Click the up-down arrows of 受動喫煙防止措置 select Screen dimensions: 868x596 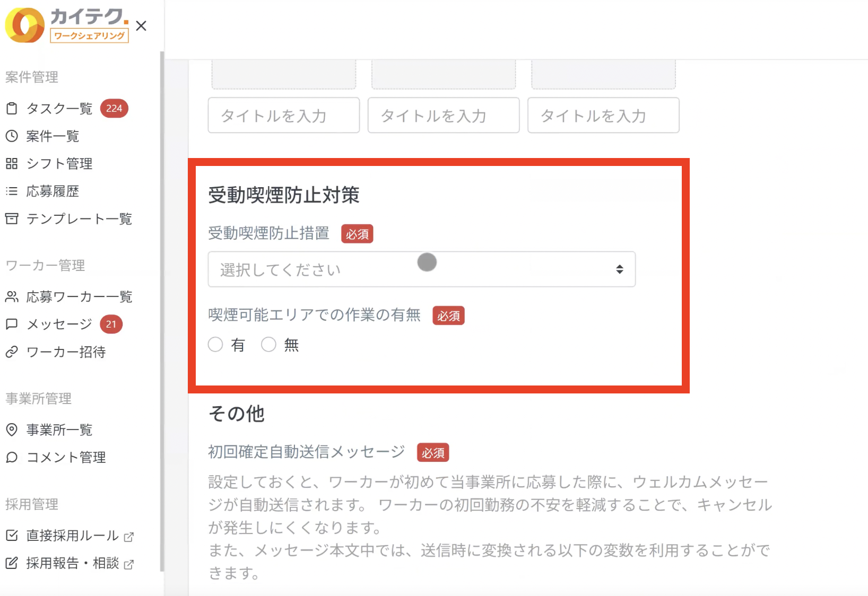(x=619, y=269)
